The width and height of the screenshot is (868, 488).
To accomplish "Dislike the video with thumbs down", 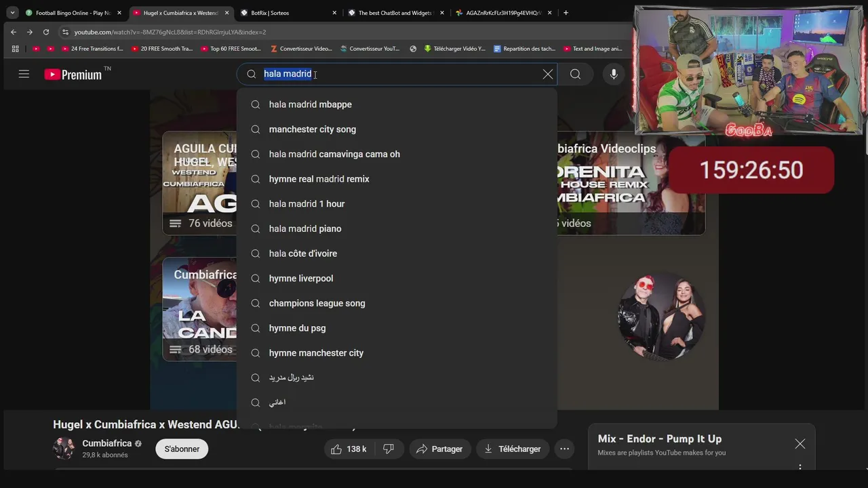I will click(389, 449).
